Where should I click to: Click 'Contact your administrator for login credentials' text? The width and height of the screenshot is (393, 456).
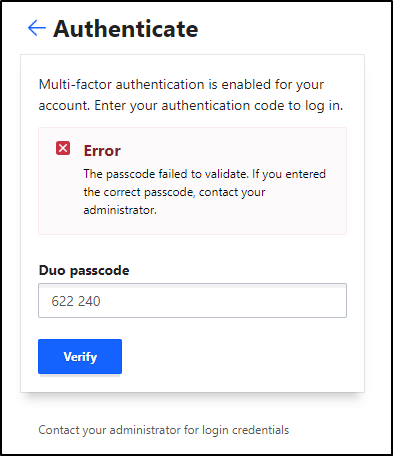(164, 430)
